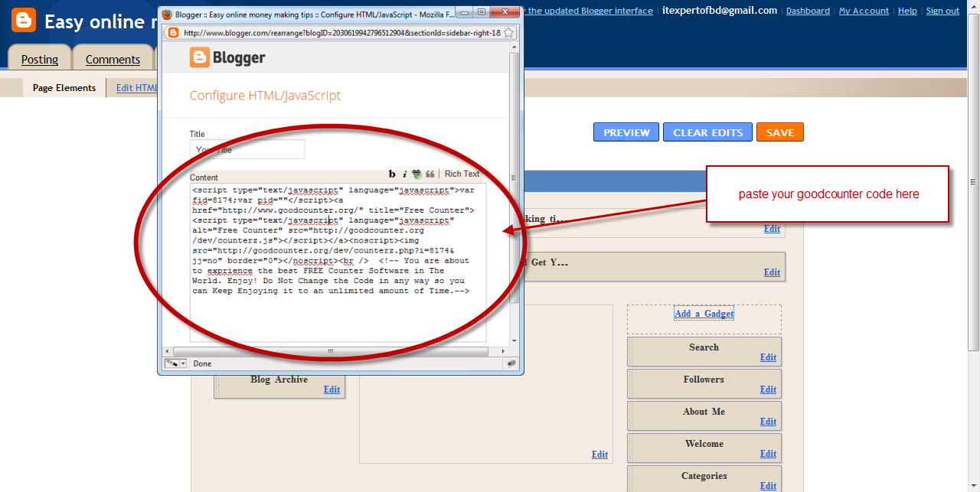The height and width of the screenshot is (492, 980).
Task: Click the PREVIEW button
Action: [626, 132]
